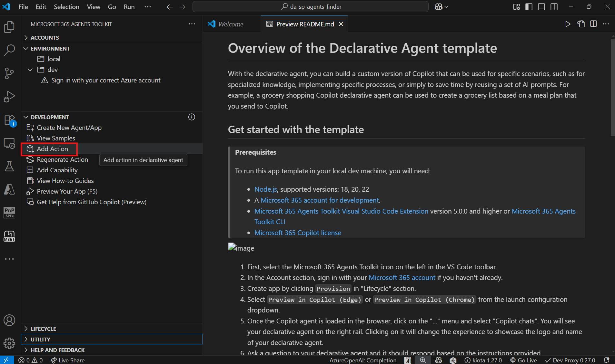
Task: Click the hexagon 4C status bar icon
Action: [453, 360]
